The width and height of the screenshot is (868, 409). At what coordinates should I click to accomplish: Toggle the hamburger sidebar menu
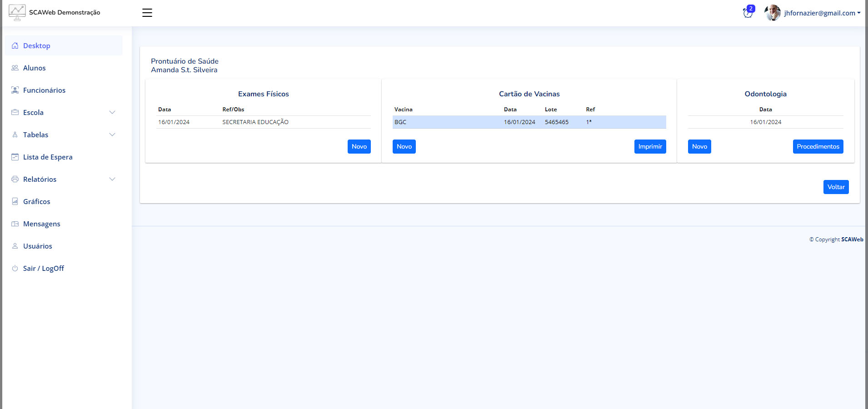147,13
